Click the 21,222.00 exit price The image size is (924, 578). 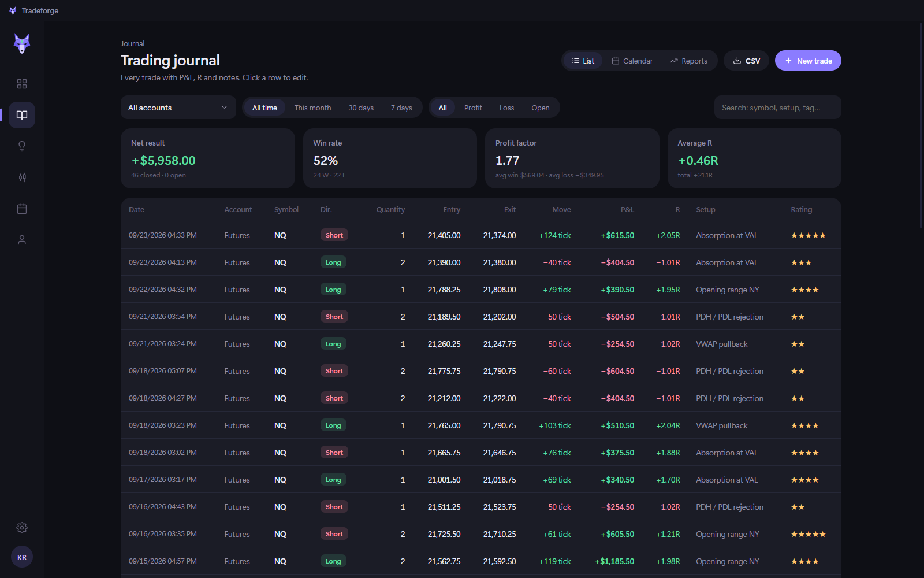click(x=500, y=398)
